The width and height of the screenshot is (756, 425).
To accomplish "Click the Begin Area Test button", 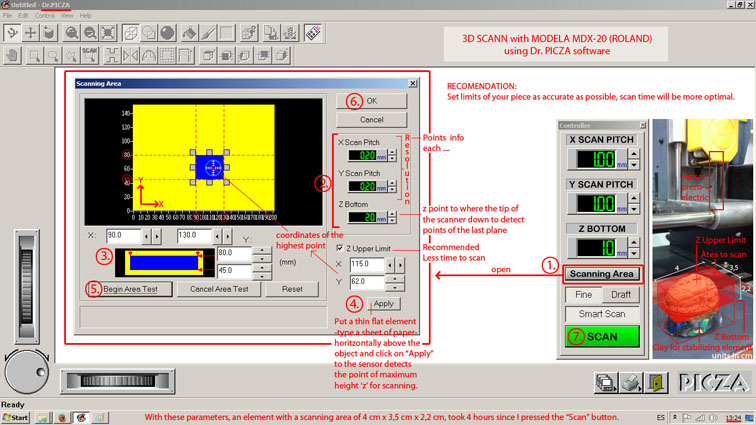I will click(x=130, y=289).
